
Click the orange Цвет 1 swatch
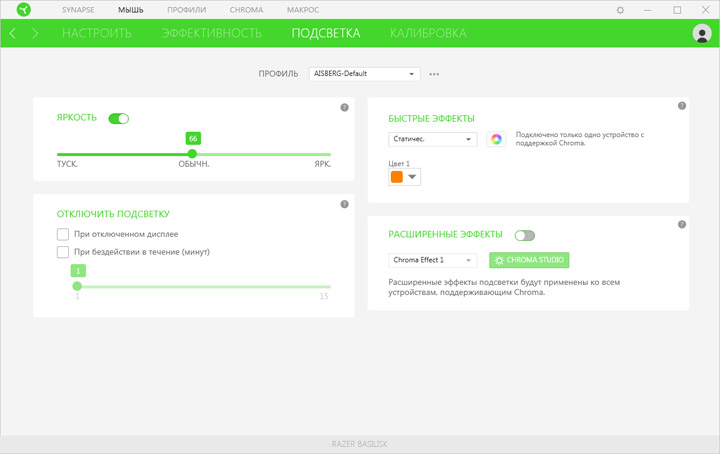click(x=397, y=177)
